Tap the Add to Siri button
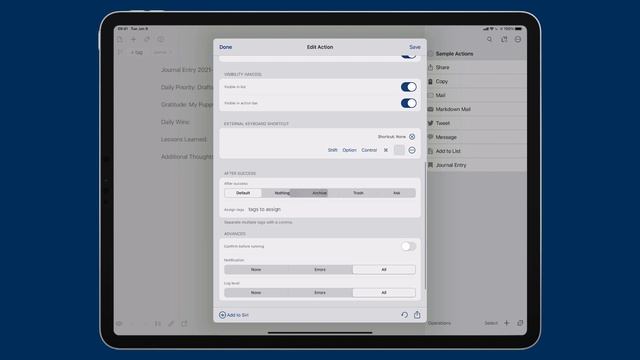640x360 pixels. [234, 315]
